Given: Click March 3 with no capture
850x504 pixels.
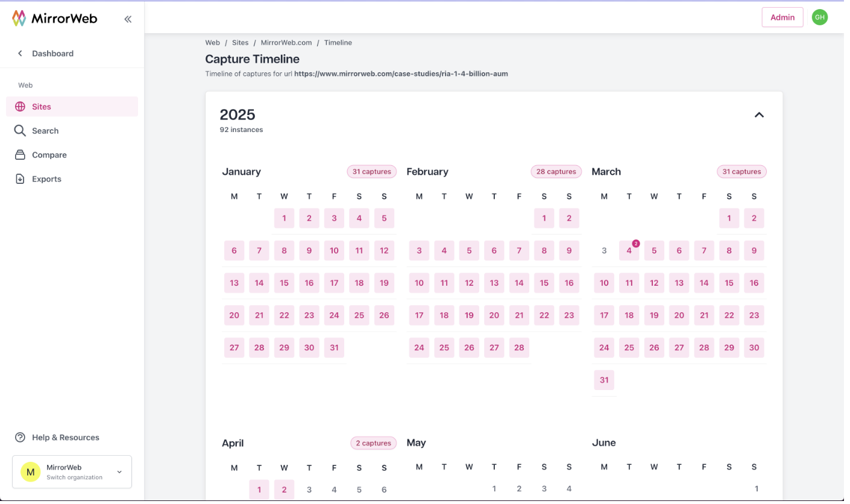Looking at the screenshot, I should (604, 251).
